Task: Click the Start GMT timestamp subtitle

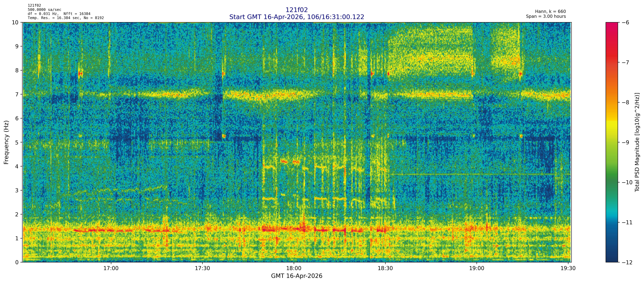Action: pos(297,17)
